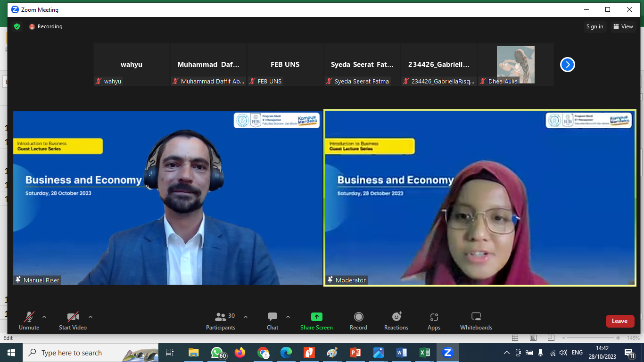Select the wahyu participant tile
Screen dimensions: 644x362
coord(132,65)
